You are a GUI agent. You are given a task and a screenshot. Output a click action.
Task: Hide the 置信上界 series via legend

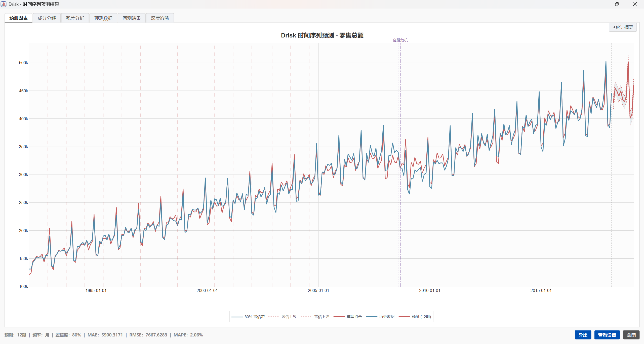coord(282,317)
